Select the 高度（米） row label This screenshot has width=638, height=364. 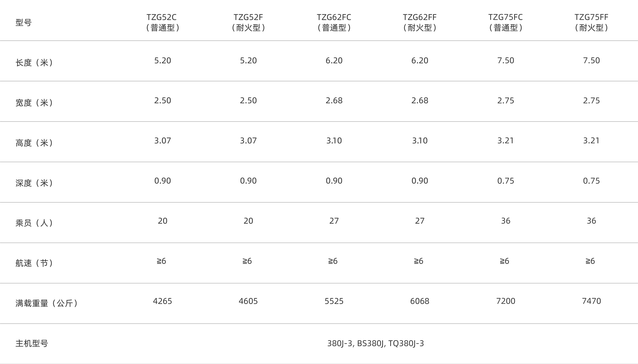[34, 143]
